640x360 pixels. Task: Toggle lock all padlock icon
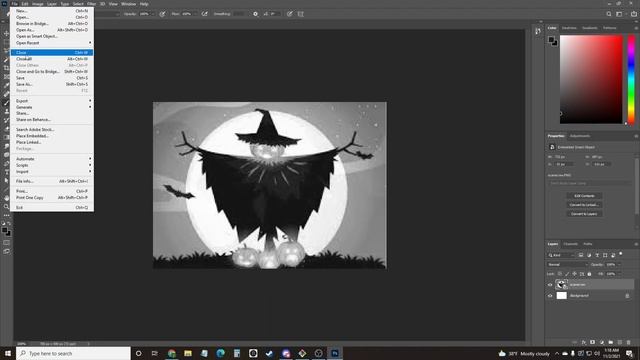click(589, 274)
